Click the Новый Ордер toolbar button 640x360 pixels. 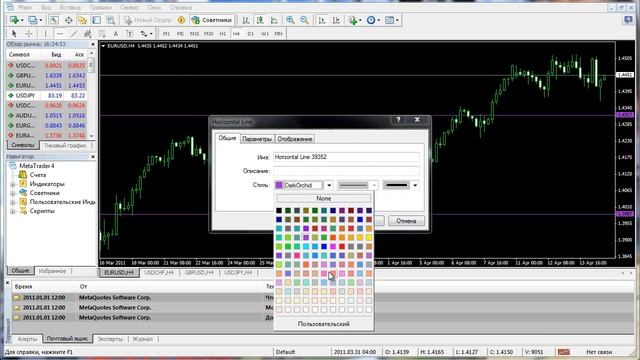tap(149, 20)
